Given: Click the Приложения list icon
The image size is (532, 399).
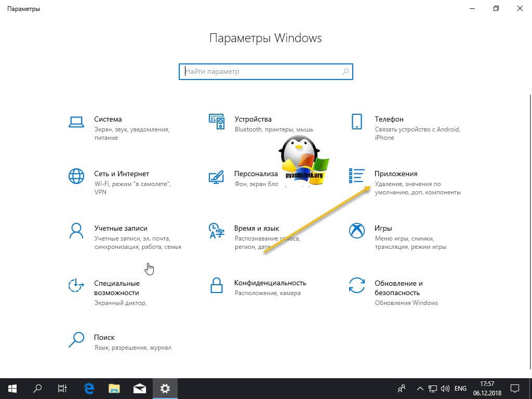Looking at the screenshot, I should pos(356,176).
